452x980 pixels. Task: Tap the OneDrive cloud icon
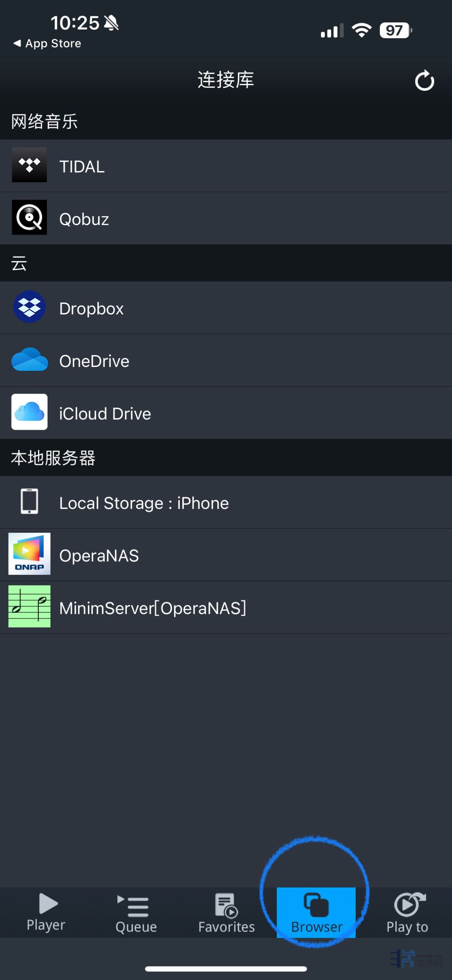[29, 360]
